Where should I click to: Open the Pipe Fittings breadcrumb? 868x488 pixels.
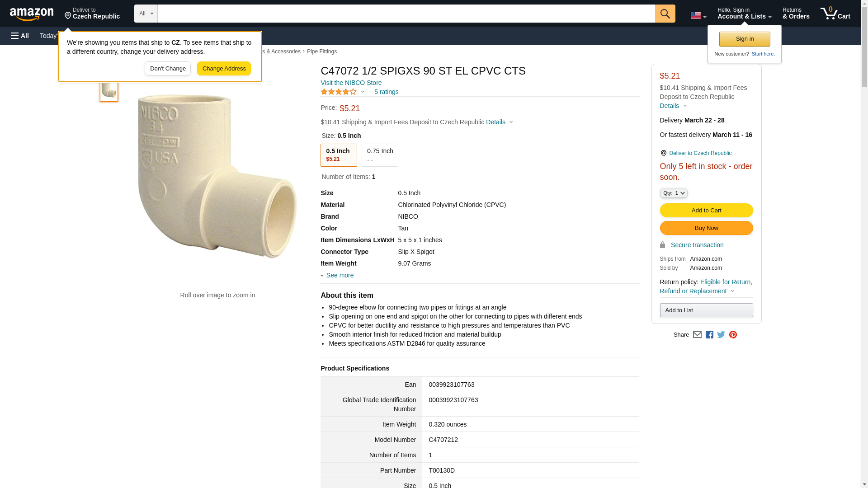pos(321,52)
